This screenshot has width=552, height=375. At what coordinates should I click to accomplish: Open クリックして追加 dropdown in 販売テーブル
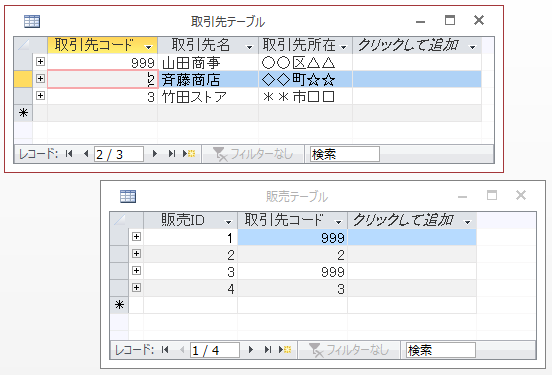468,222
